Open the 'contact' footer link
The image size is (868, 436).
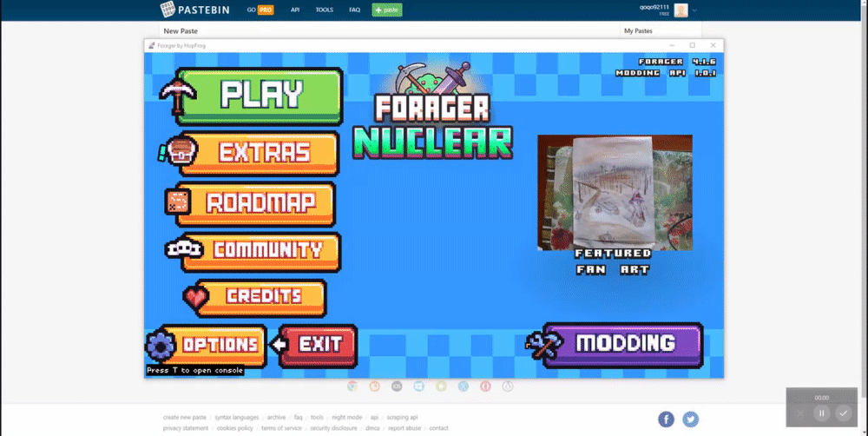coord(439,428)
